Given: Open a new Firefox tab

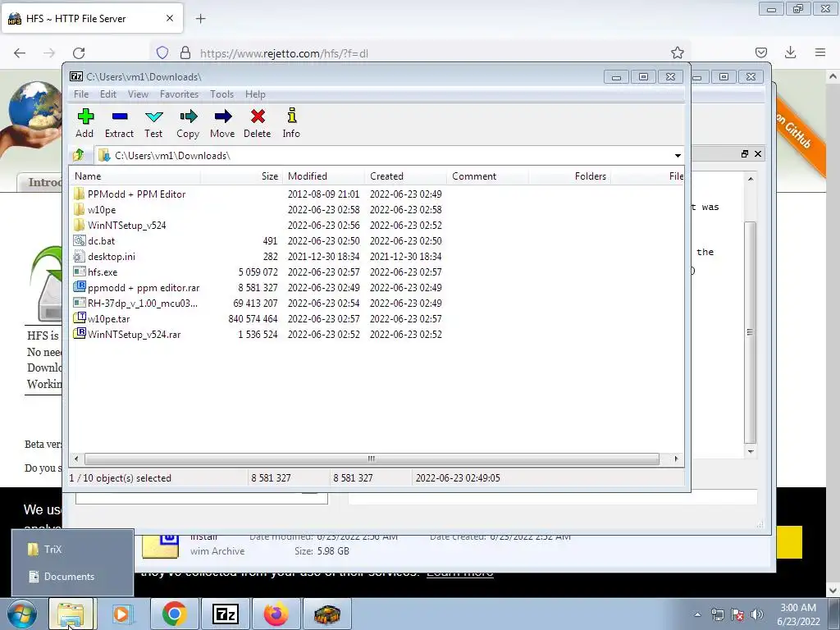Looking at the screenshot, I should [x=200, y=19].
